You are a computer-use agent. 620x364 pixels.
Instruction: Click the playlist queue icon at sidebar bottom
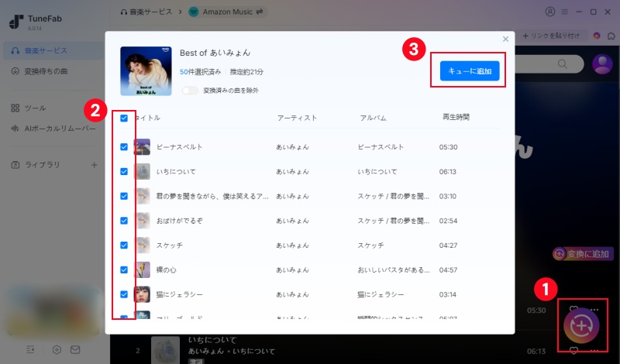[x=30, y=350]
